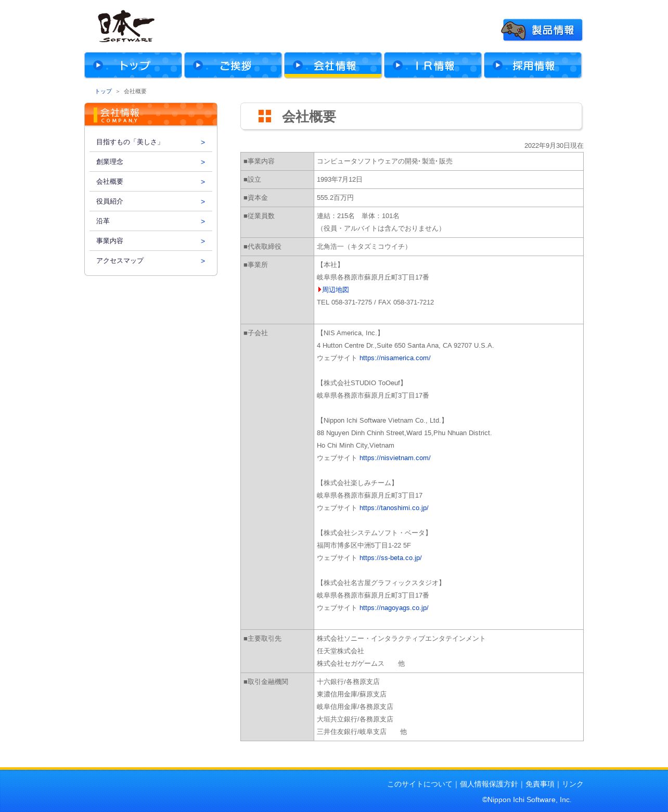Click the Nippon Ichi Software logo
Screen dimensions: 668x812
[x=126, y=27]
